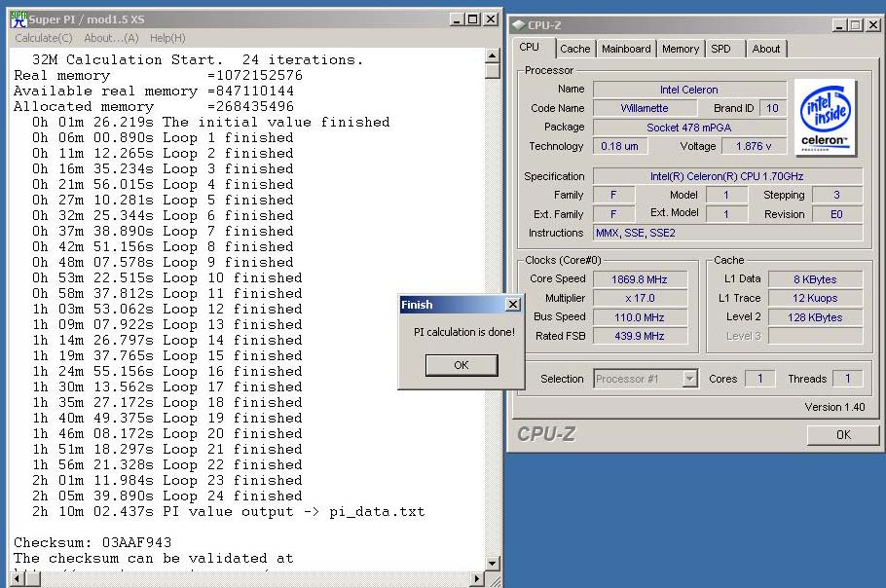886x588 pixels.
Task: Click the Checksum: 03AAF943 line
Action: tap(92, 543)
